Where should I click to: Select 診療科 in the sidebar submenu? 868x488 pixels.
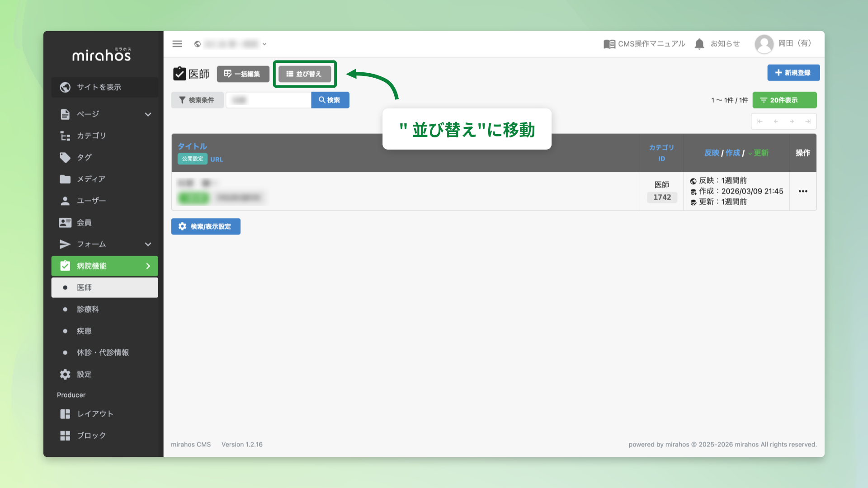pos(105,309)
